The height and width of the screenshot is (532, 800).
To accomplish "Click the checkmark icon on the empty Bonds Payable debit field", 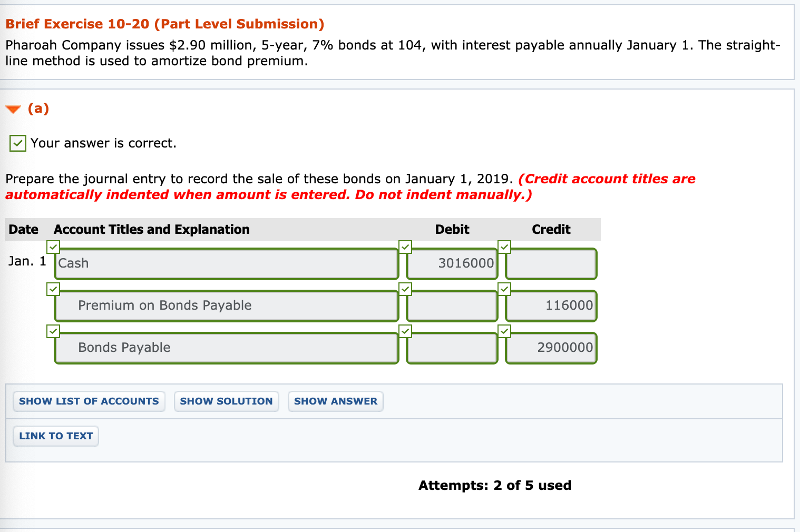I will point(406,331).
